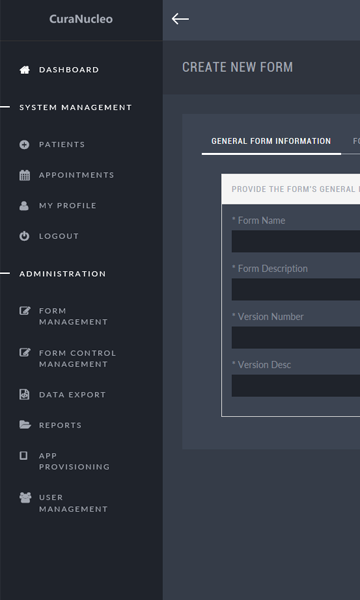Click the Logout power icon
The image size is (360, 600).
pyautogui.click(x=24, y=236)
